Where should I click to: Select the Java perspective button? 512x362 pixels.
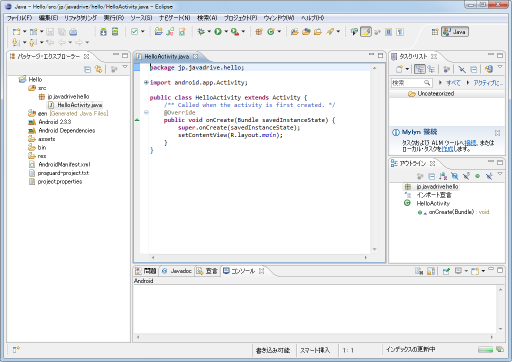[x=455, y=32]
